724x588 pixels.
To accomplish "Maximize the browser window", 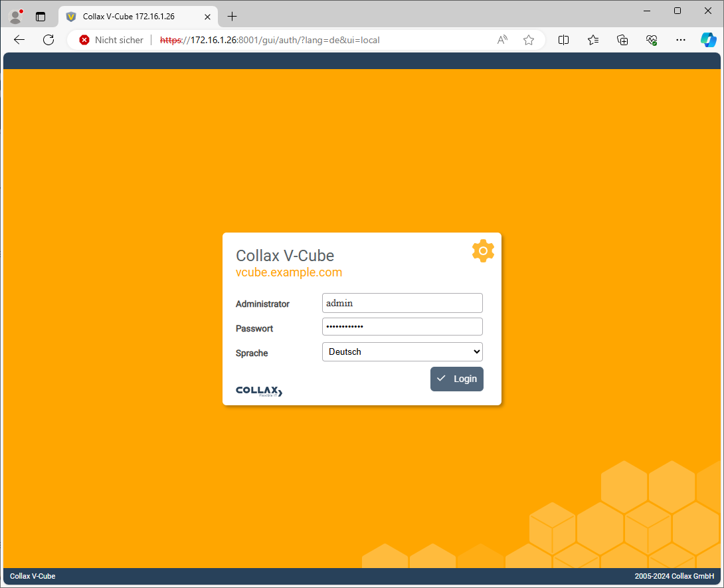I will (678, 11).
